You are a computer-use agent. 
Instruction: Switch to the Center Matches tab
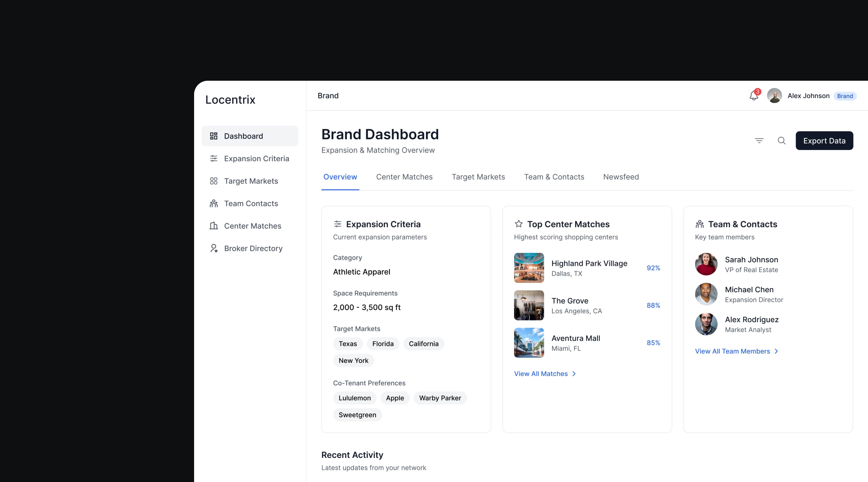point(404,177)
